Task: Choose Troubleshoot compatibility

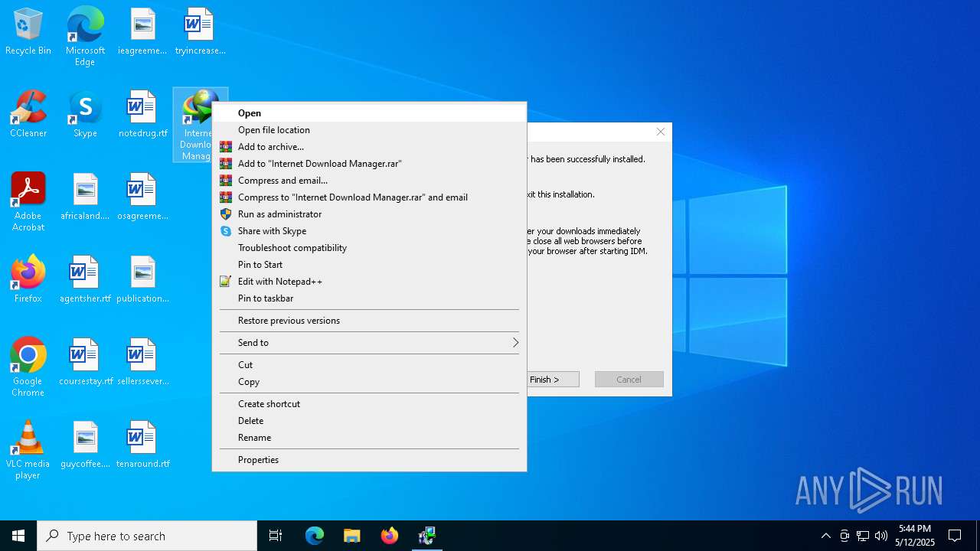Action: 369,248
